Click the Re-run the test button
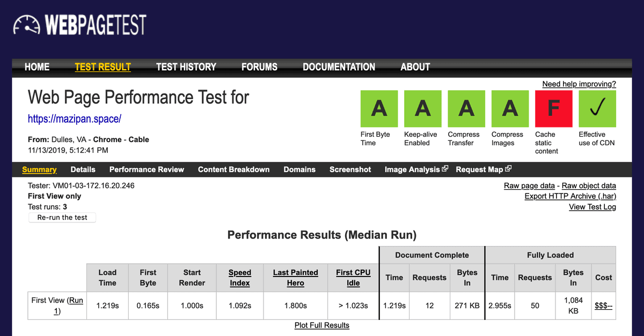 pos(62,218)
